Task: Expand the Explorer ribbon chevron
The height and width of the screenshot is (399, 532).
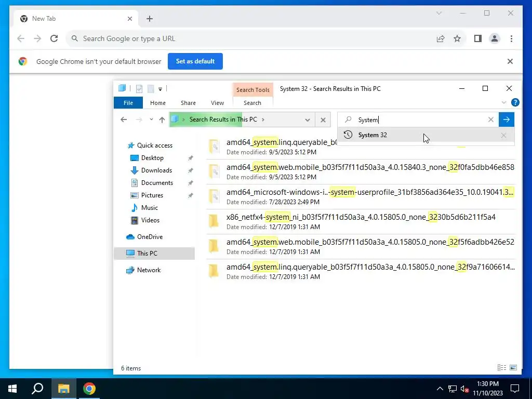Action: point(504,102)
